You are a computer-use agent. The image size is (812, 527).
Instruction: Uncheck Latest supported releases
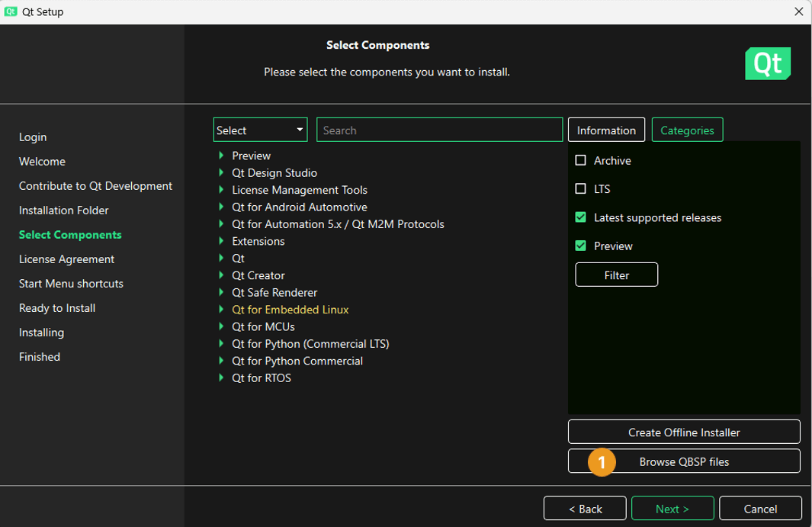tap(581, 217)
